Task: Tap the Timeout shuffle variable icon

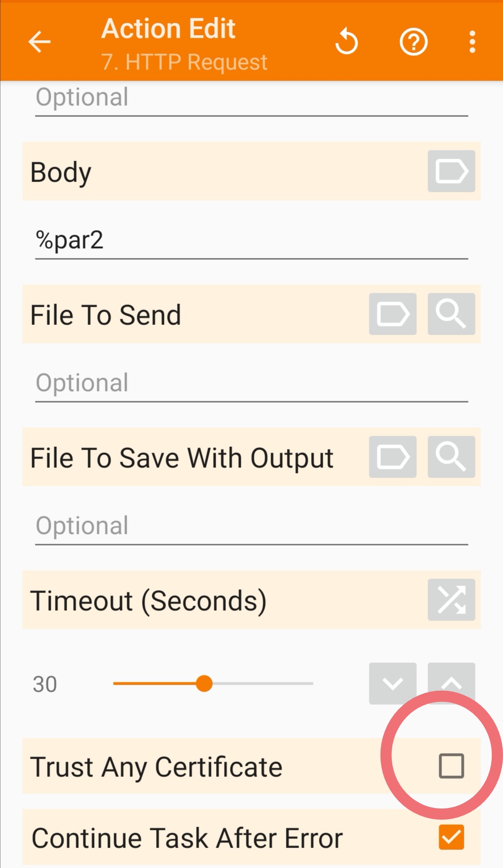Action: tap(451, 599)
